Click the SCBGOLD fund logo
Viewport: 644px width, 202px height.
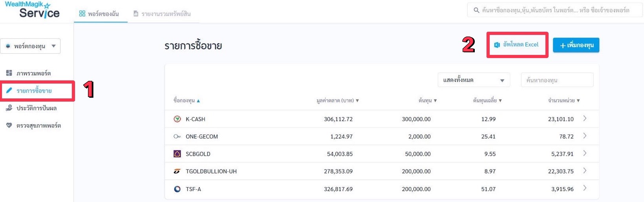(x=177, y=154)
